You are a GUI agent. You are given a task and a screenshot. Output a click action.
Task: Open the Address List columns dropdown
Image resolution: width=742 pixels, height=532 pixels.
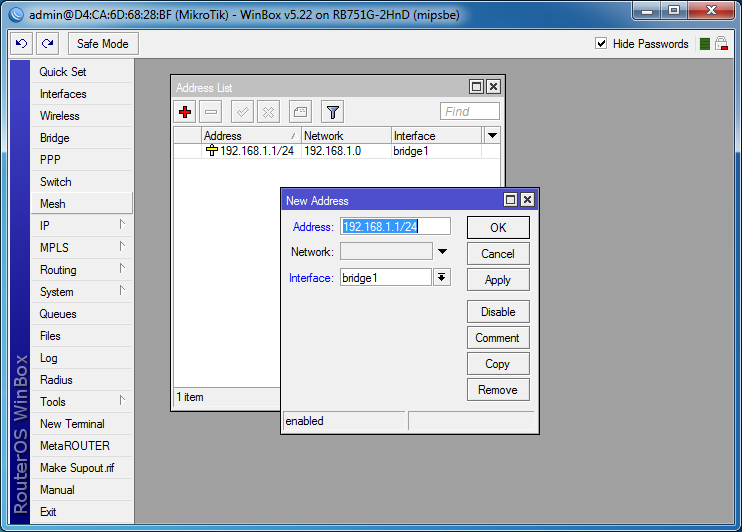tap(492, 136)
